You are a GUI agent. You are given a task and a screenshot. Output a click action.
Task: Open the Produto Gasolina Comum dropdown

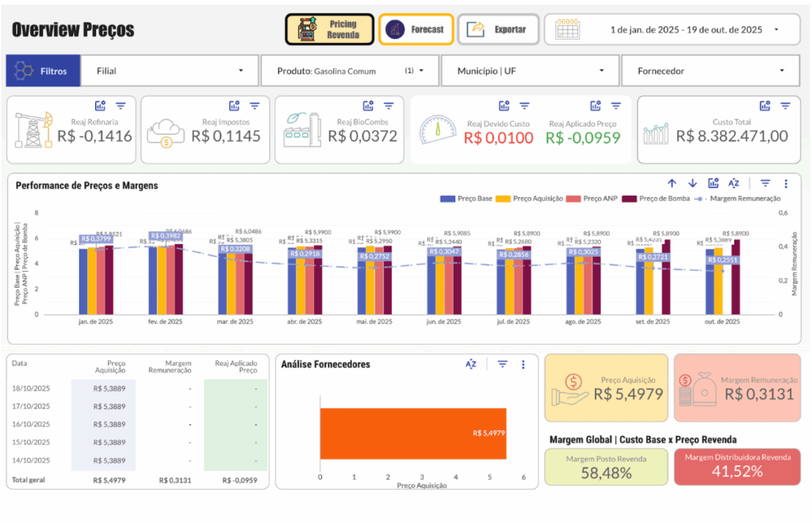pos(349,71)
